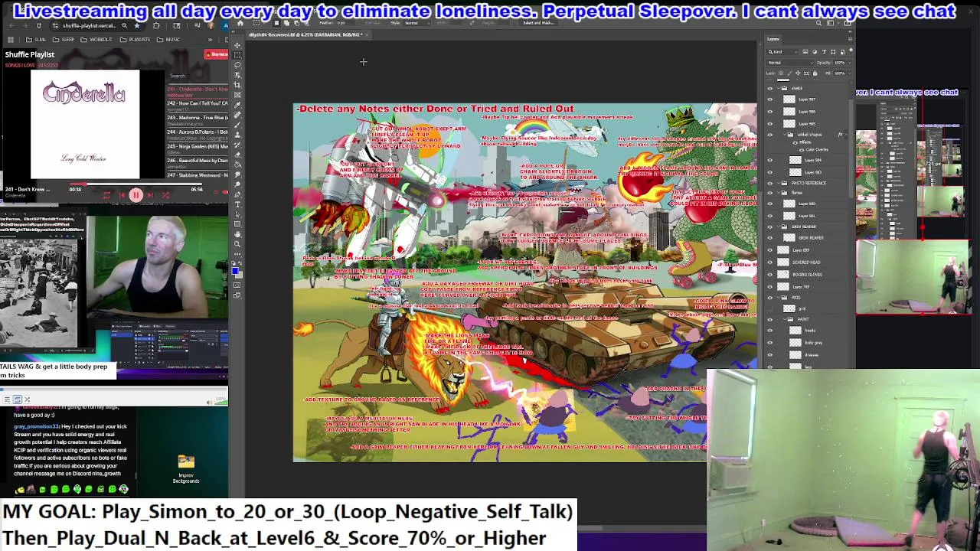Toggle visibility of Layer 987

(x=770, y=99)
